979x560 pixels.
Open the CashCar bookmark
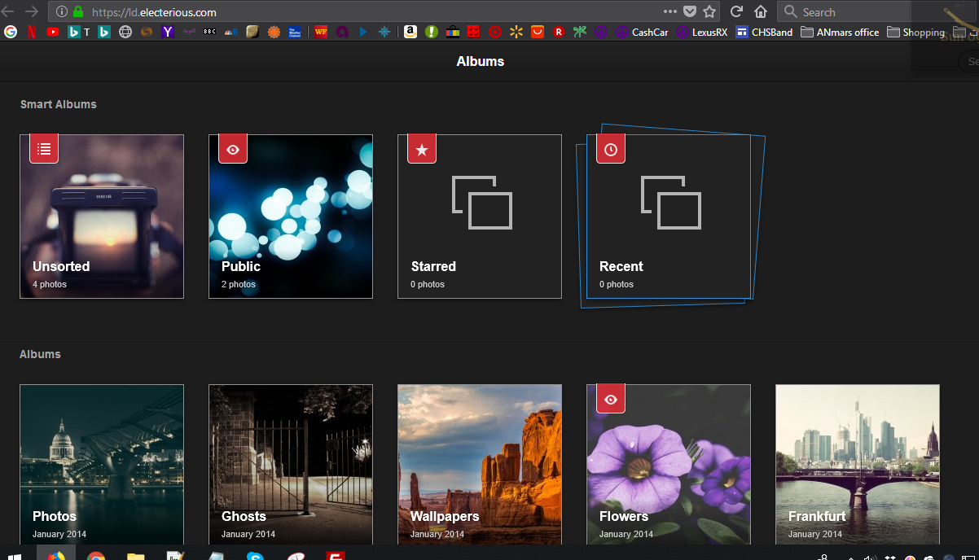point(642,33)
